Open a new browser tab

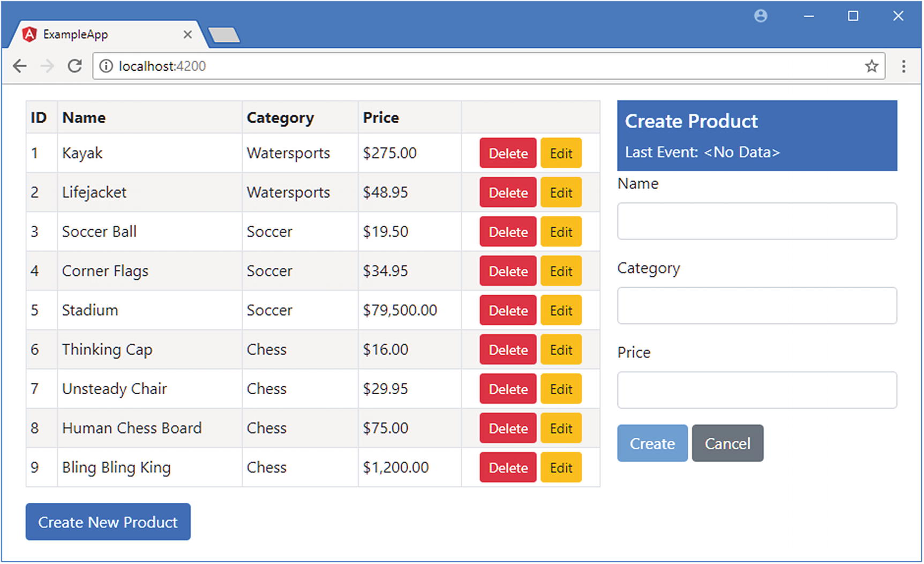click(224, 35)
